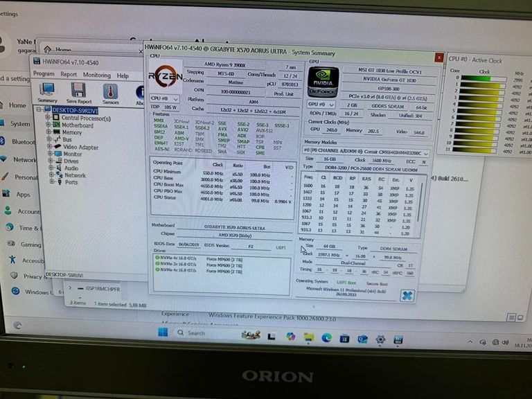Image resolution: width=532 pixels, height=399 pixels.
Task: Expand the Video Adapter tree node
Action: pyautogui.click(x=50, y=146)
